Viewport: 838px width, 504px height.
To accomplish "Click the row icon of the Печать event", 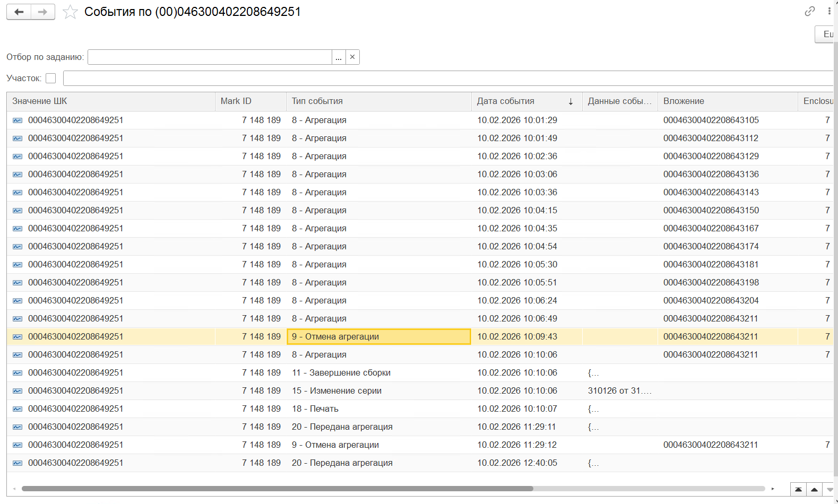I will click(x=18, y=409).
